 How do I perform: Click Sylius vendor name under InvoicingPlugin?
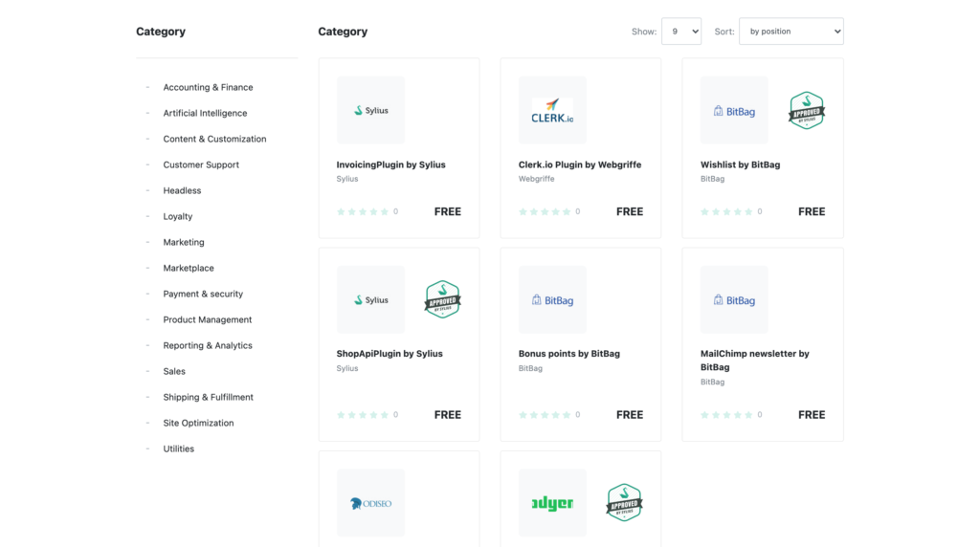tap(346, 179)
